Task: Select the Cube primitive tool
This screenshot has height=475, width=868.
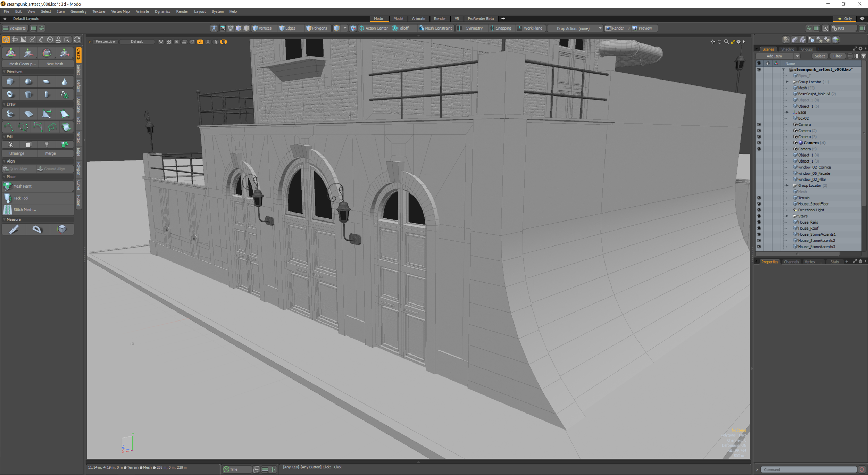Action: [x=10, y=81]
